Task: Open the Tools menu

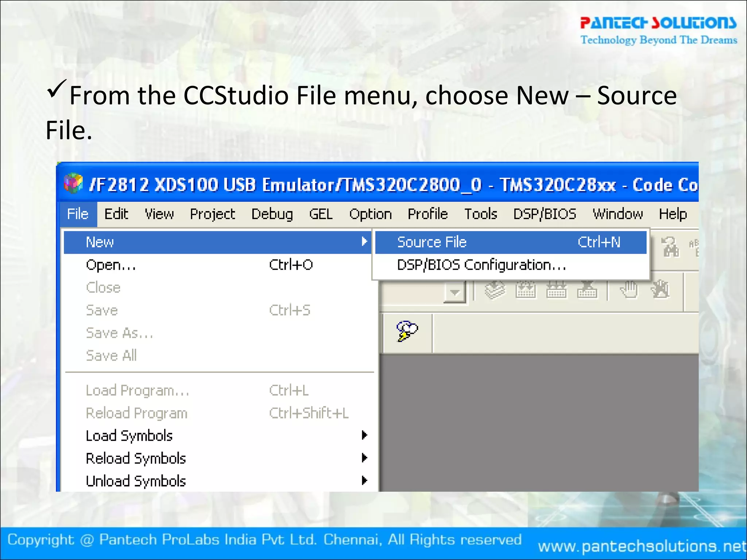Action: [x=481, y=214]
